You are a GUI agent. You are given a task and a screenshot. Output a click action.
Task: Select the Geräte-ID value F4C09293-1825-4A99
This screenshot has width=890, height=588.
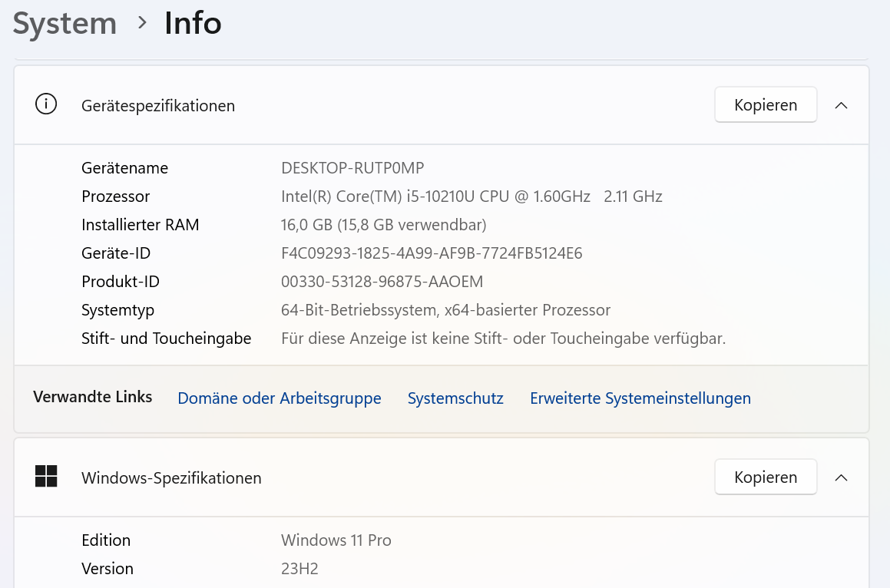(432, 253)
